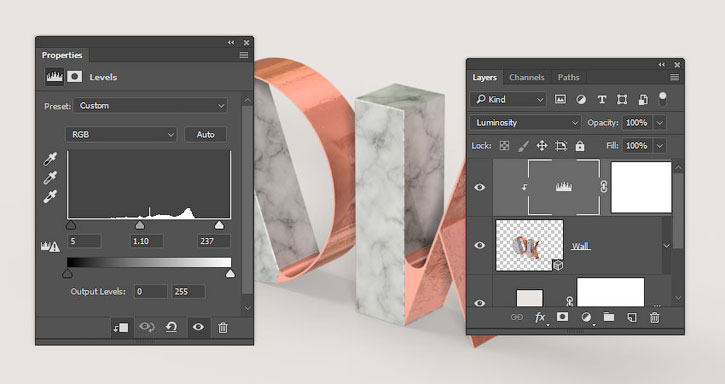Click the Auto levels button

(205, 135)
